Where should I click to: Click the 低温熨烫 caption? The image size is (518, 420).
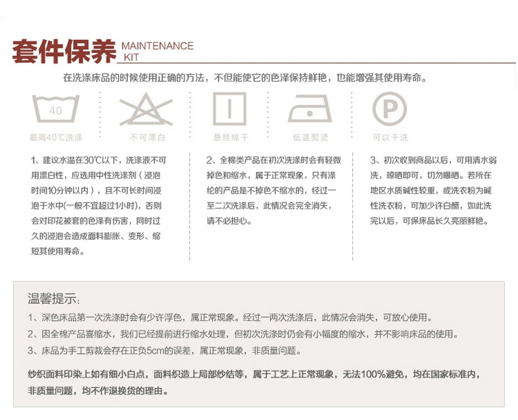pos(310,138)
